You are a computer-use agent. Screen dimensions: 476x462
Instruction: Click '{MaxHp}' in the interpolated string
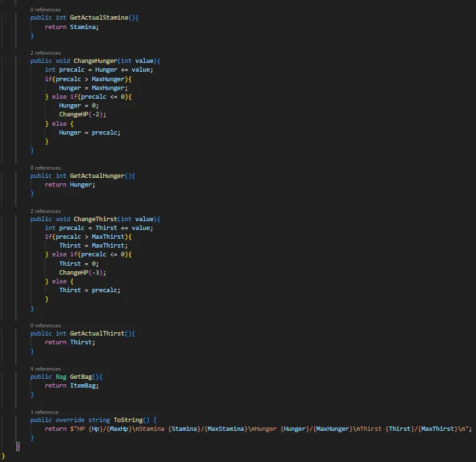(118, 429)
